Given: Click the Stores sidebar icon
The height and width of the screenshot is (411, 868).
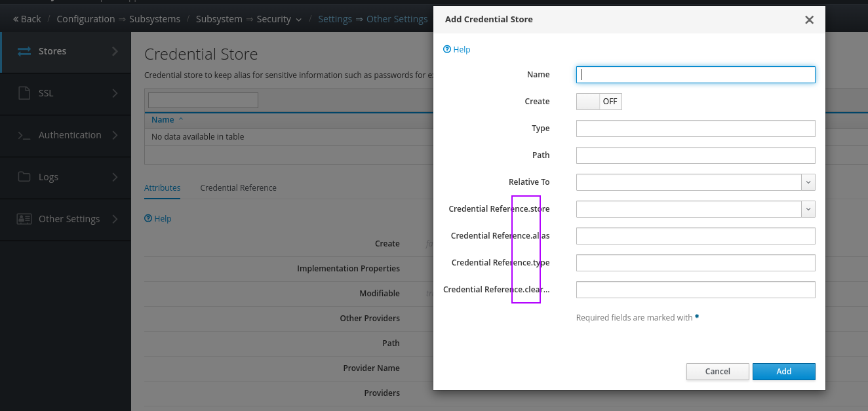Looking at the screenshot, I should click(x=24, y=51).
